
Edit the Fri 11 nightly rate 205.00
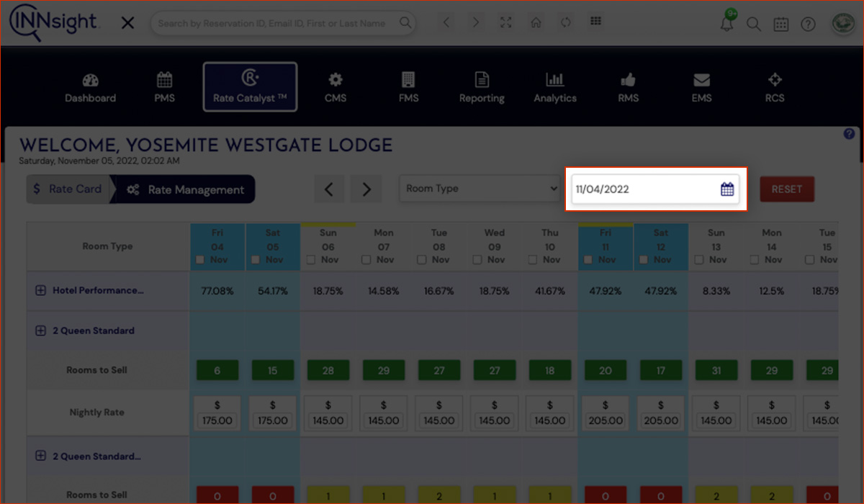click(x=606, y=420)
